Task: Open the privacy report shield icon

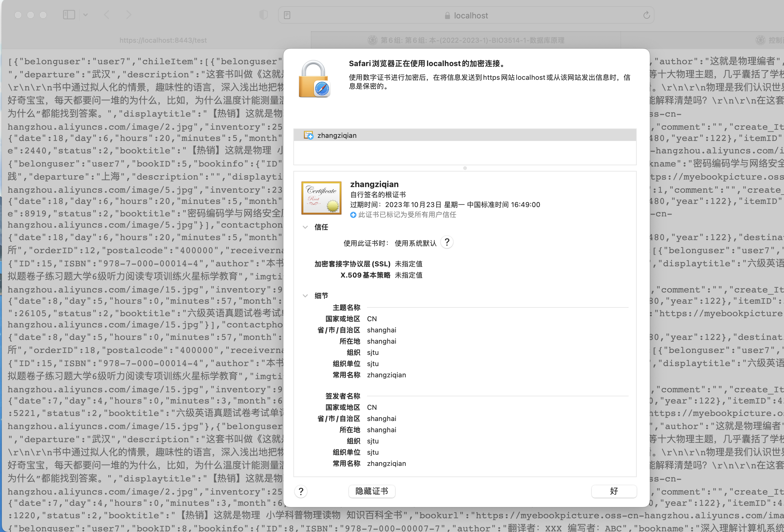Action: click(x=263, y=15)
